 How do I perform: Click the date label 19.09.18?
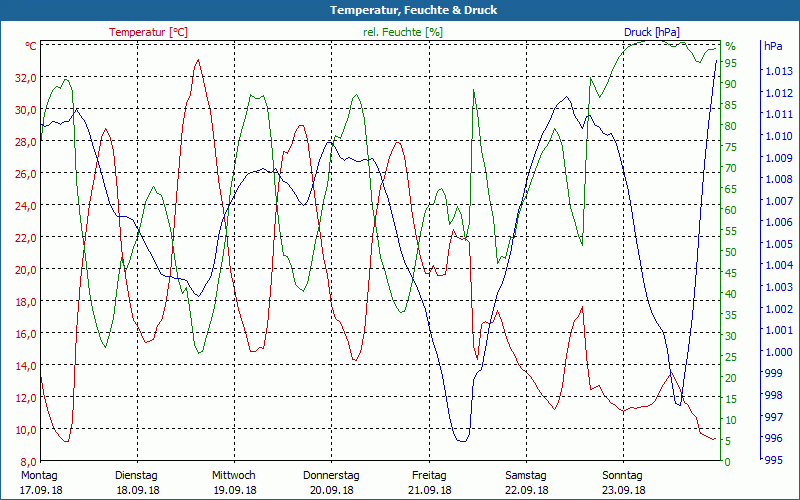[235, 490]
